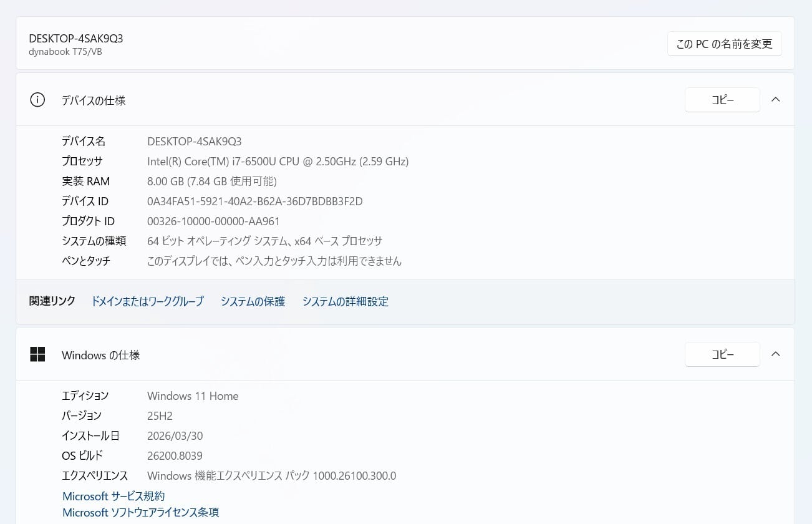Click the インストール日 label

[x=90, y=435]
